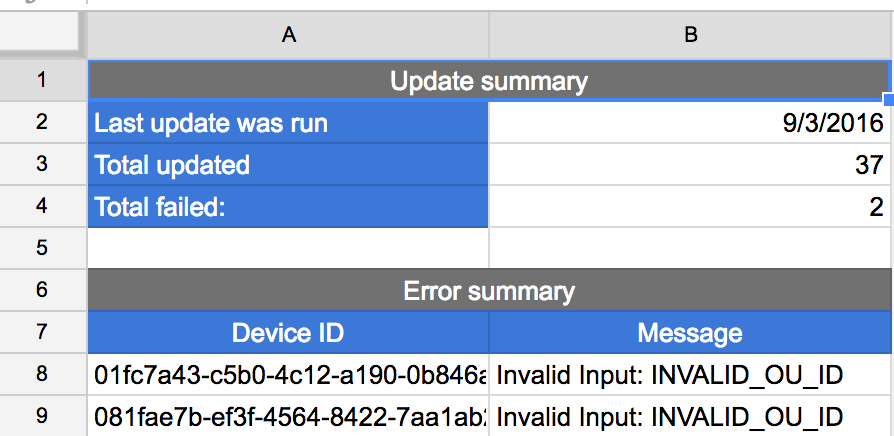This screenshot has width=894, height=436.
Task: Click the row 9 Invalid Input message cell
Action: pyautogui.click(x=690, y=415)
